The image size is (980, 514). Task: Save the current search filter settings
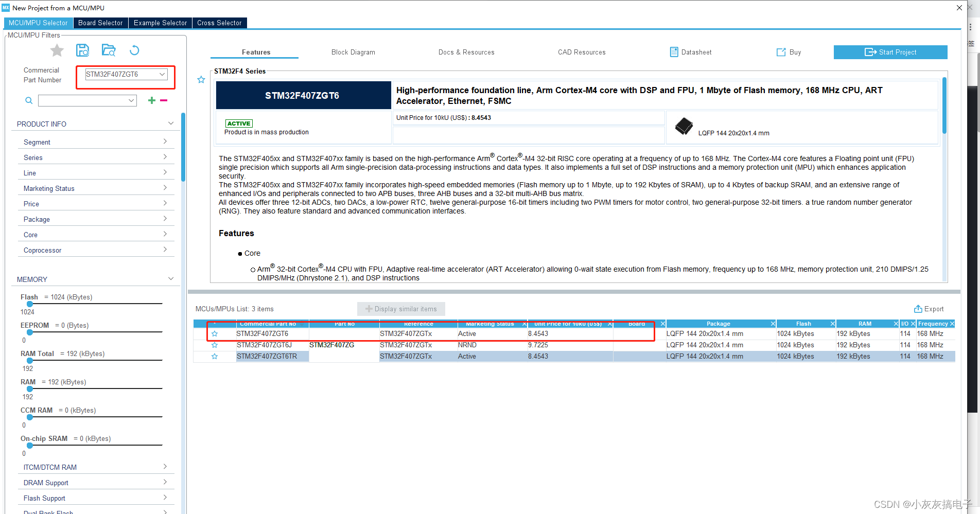click(x=82, y=50)
